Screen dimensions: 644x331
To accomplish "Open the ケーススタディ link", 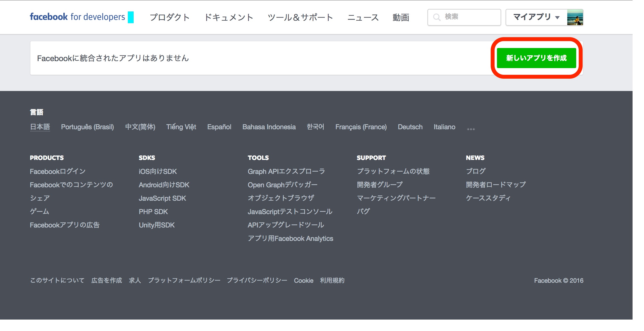I will pos(488,198).
